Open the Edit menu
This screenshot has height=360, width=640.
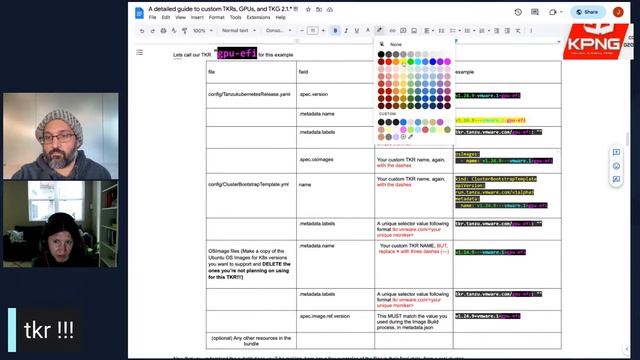[x=165, y=18]
